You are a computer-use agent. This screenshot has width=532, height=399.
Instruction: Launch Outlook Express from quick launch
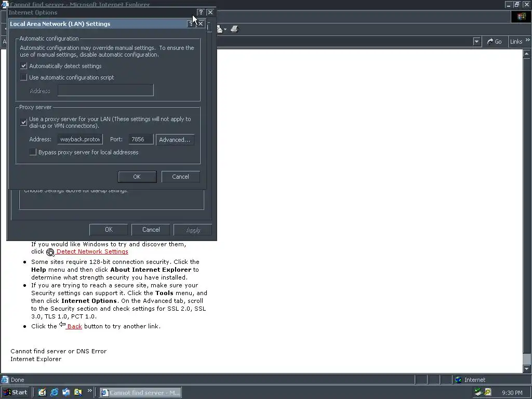point(66,392)
